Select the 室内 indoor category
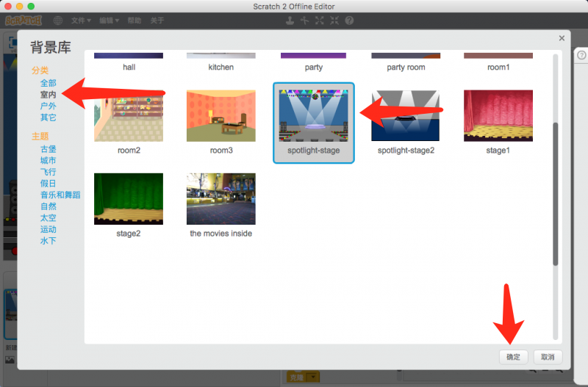 (x=49, y=95)
